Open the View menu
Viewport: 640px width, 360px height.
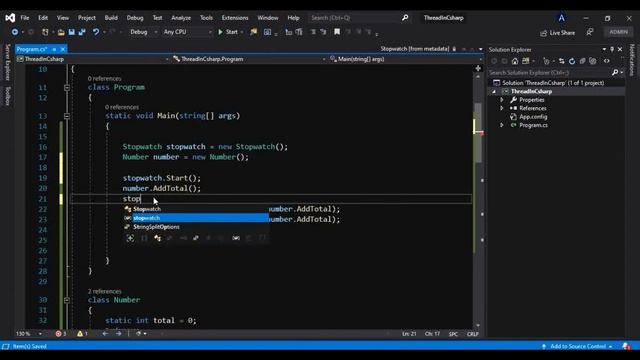coord(62,18)
